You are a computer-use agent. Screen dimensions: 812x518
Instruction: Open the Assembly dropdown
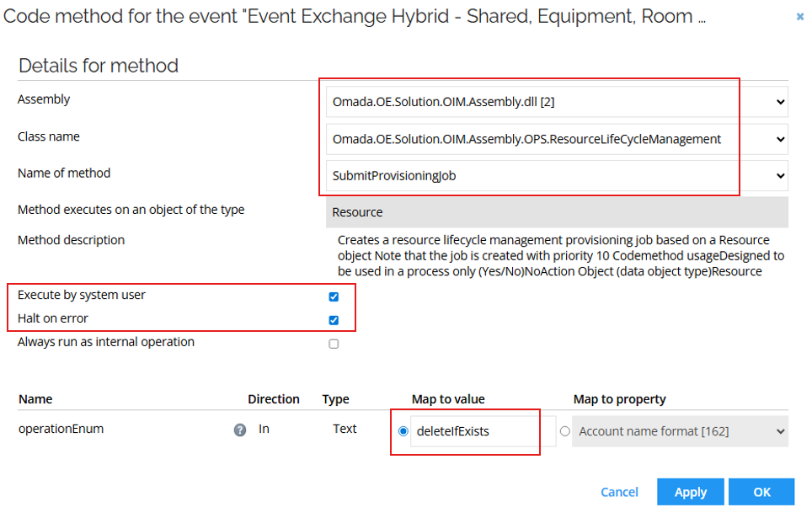(780, 101)
